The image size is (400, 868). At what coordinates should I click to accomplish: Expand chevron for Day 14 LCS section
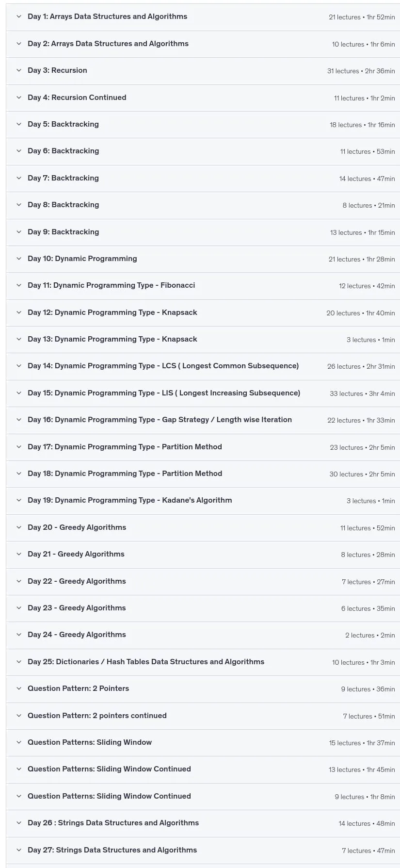point(19,366)
